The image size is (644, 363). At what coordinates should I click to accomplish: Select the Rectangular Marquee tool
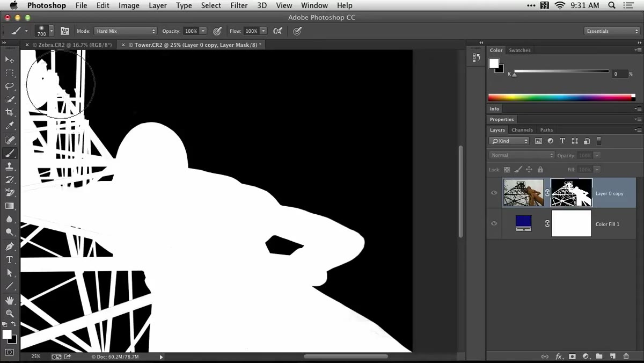(10, 73)
